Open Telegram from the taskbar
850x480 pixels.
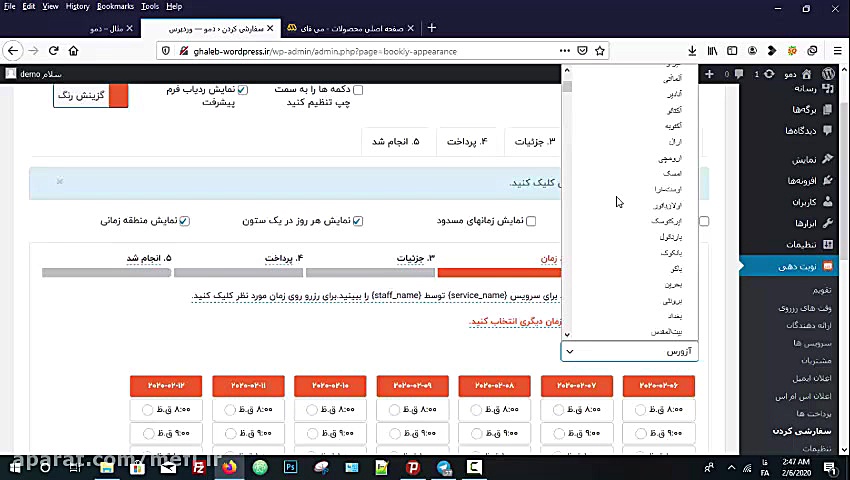(x=444, y=467)
